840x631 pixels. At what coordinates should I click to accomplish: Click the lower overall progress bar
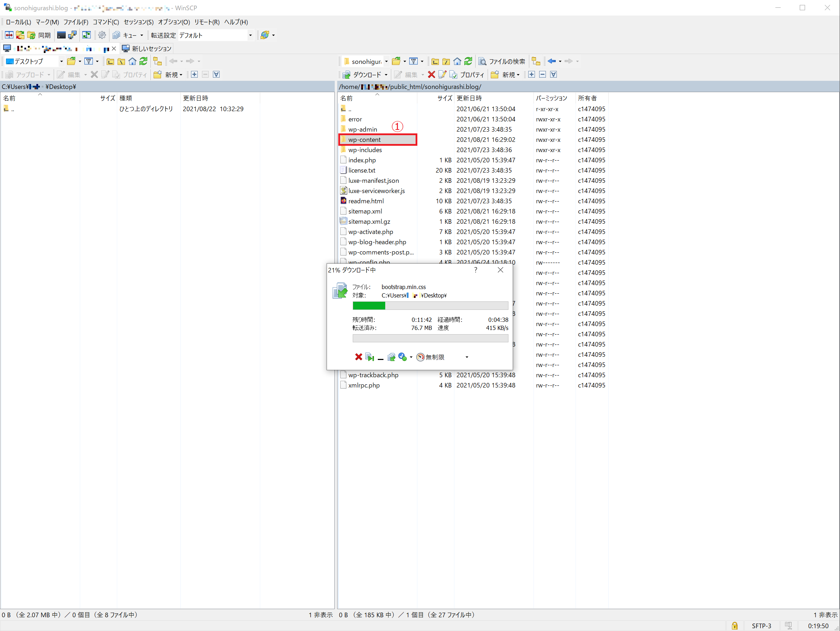(430, 338)
